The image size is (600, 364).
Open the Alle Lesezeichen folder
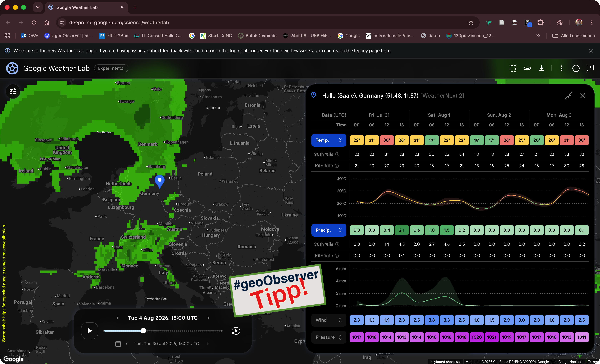coord(573,36)
